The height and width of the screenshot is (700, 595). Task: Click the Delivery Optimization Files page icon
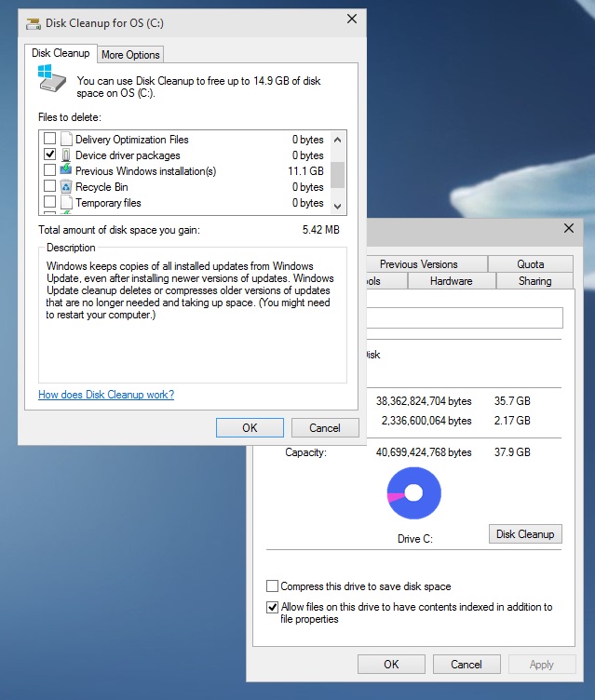pyautogui.click(x=66, y=139)
